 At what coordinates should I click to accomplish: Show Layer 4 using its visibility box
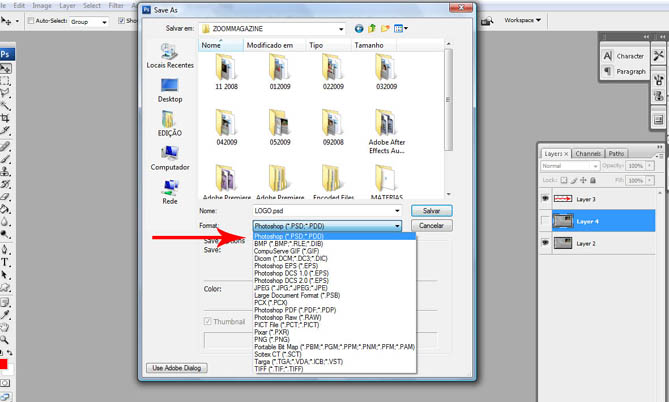coord(545,221)
